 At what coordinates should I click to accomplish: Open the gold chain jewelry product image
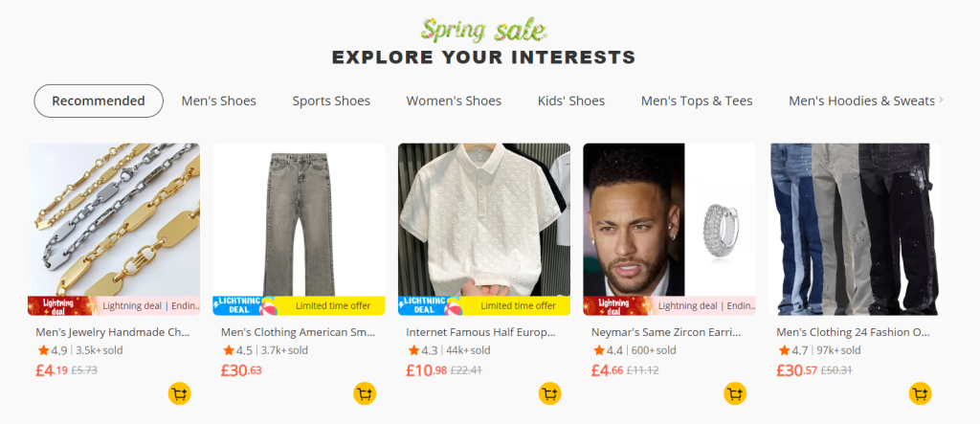(x=114, y=220)
